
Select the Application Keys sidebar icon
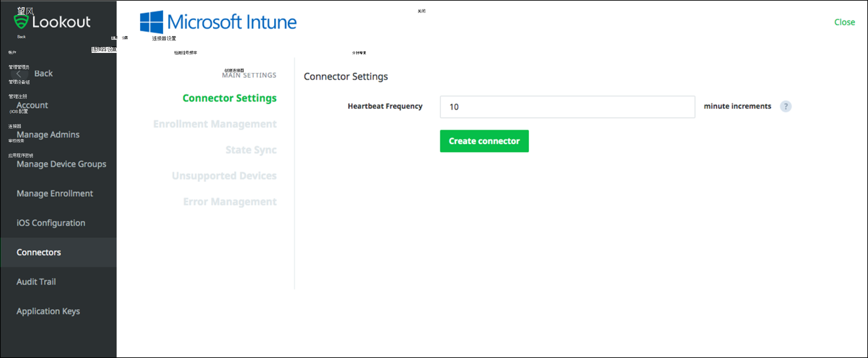click(x=49, y=311)
